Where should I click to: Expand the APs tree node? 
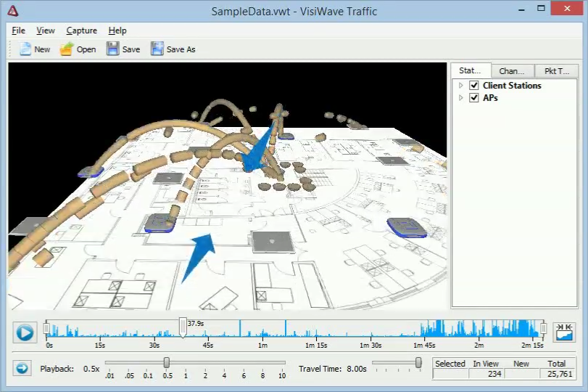point(461,97)
